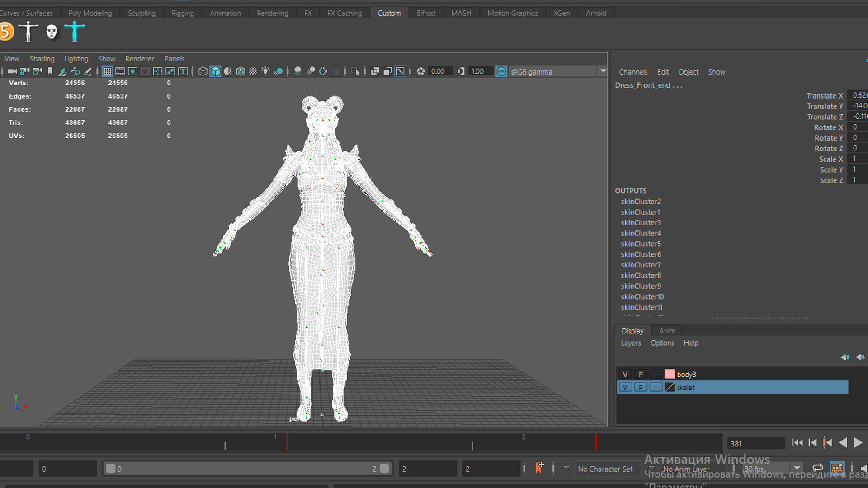Toggle the XRay display icon

point(375,71)
